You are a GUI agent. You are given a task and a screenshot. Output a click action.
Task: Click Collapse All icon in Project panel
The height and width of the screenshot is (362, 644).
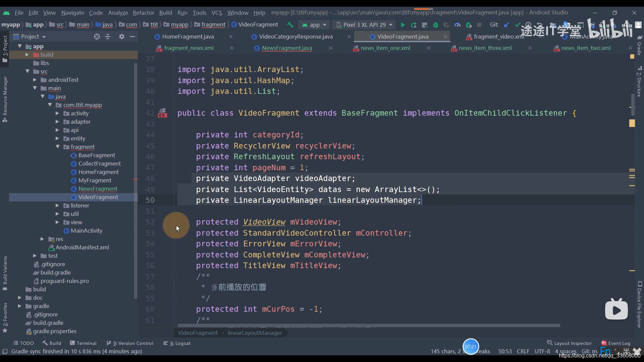pos(108,37)
